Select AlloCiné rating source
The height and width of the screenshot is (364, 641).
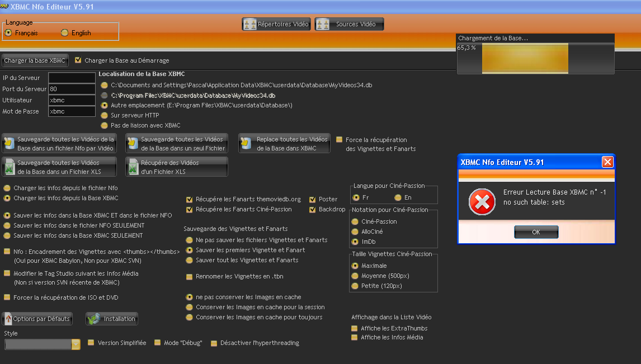click(355, 231)
